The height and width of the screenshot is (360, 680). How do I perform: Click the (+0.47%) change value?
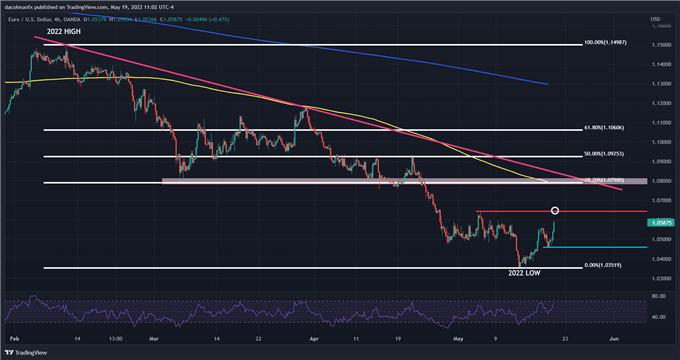[x=220, y=20]
